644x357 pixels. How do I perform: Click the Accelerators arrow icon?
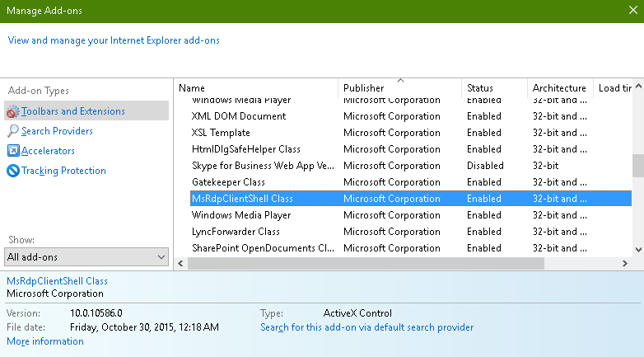(13, 151)
